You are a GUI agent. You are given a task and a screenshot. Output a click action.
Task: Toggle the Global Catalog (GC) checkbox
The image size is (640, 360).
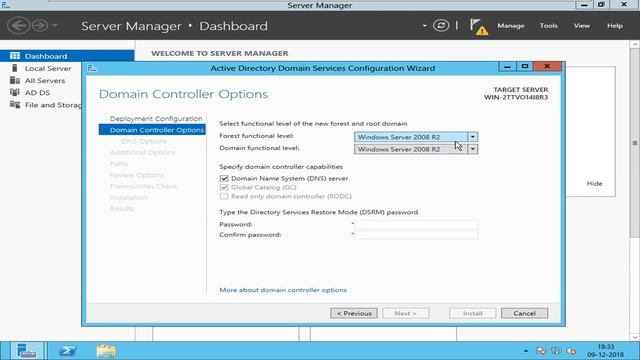point(224,187)
